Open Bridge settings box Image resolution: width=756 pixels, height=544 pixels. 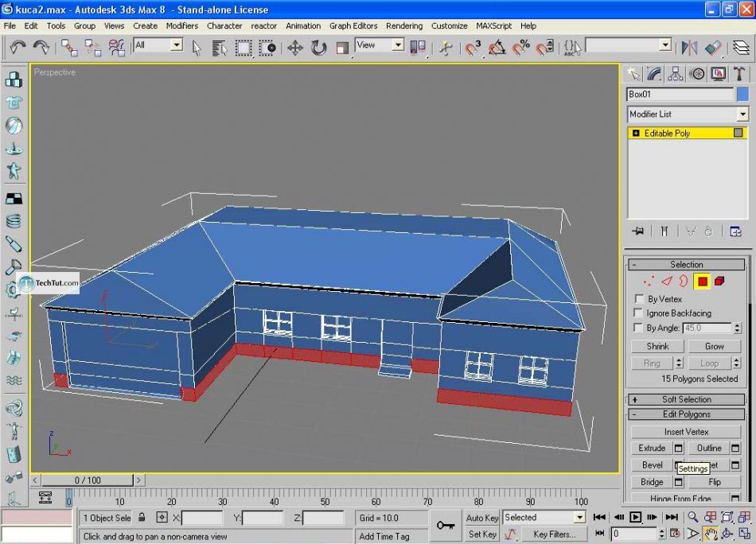[x=678, y=482]
